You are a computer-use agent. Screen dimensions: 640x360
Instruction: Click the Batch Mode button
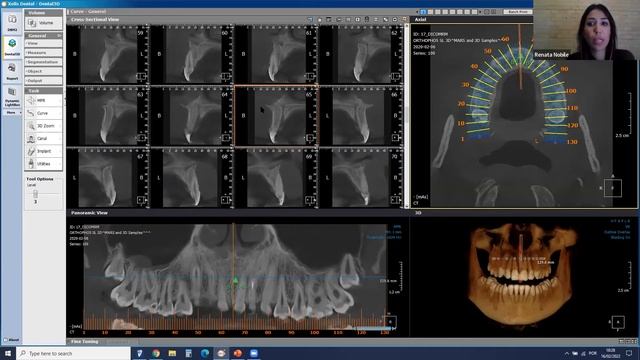[518, 12]
